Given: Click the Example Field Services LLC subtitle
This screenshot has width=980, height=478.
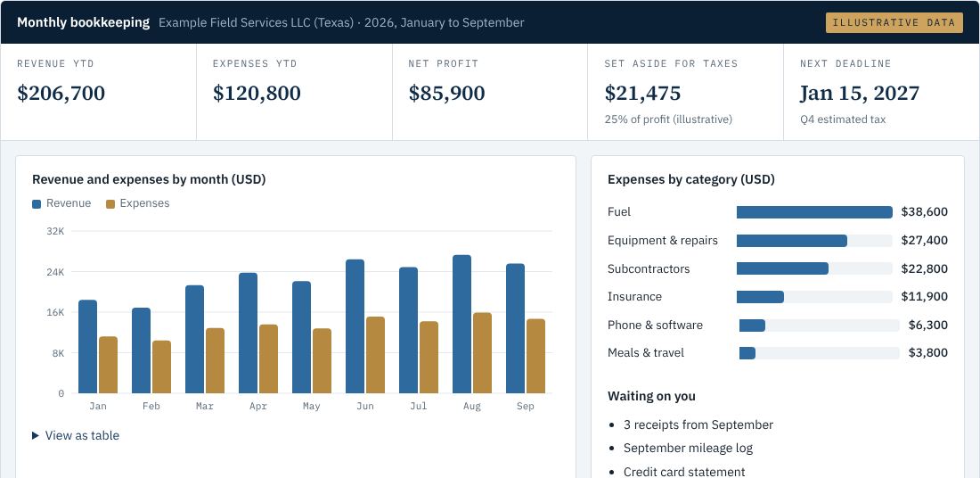Looking at the screenshot, I should (341, 22).
